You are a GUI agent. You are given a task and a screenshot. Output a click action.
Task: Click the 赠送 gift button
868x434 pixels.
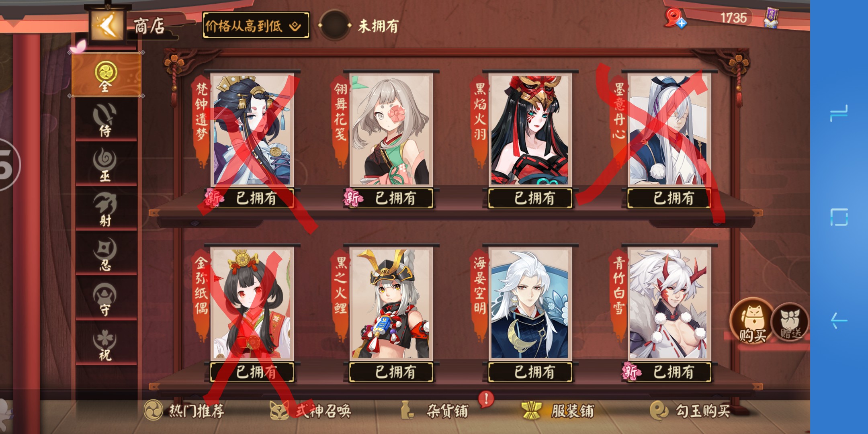pyautogui.click(x=790, y=322)
